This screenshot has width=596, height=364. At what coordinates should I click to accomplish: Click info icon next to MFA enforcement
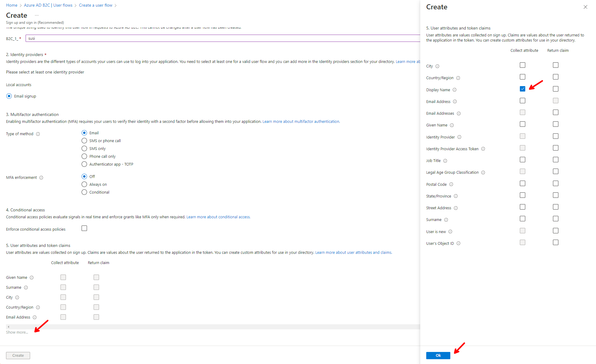[41, 178]
